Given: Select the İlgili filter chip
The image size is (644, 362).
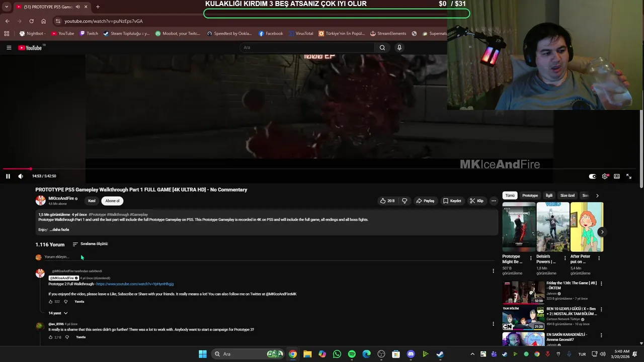Looking at the screenshot, I should (x=549, y=196).
